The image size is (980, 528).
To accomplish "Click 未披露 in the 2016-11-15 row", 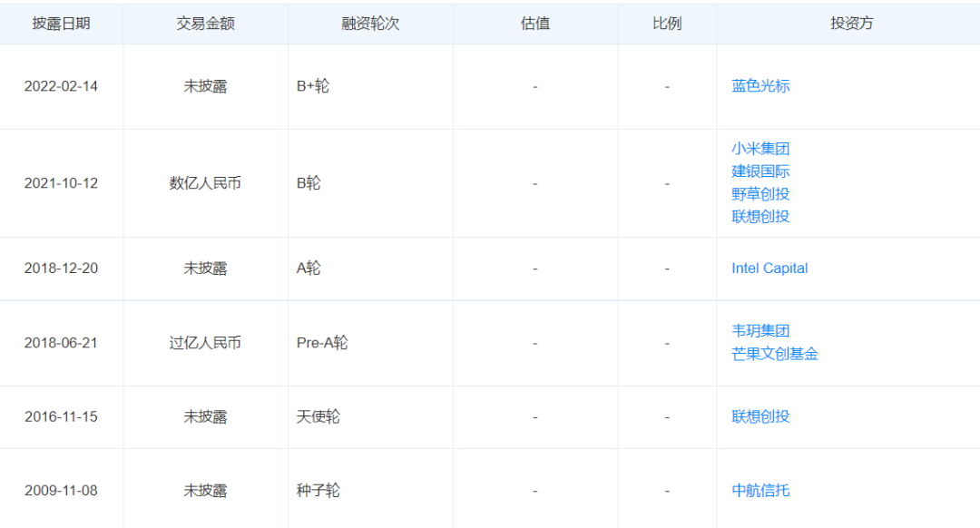I will pos(205,416).
